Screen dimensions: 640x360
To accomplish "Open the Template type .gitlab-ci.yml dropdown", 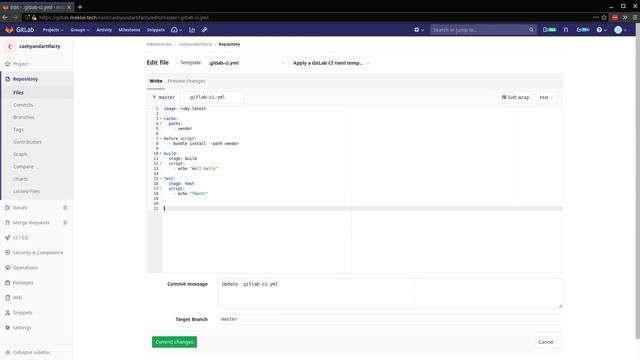I will [246, 63].
